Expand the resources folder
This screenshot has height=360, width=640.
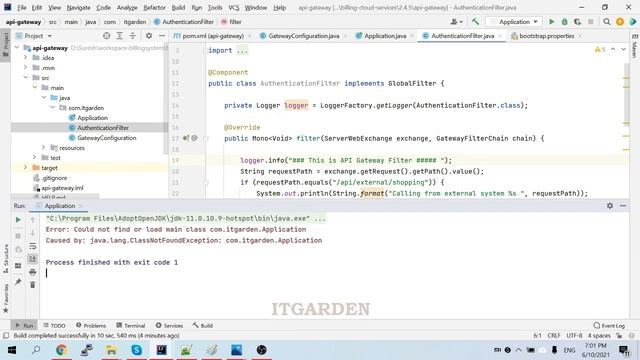(44, 147)
